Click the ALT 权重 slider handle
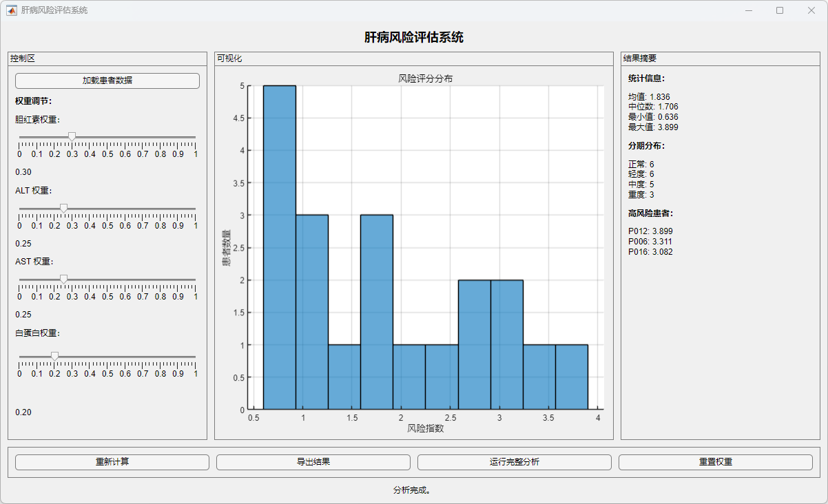This screenshot has height=504, width=828. (63, 208)
